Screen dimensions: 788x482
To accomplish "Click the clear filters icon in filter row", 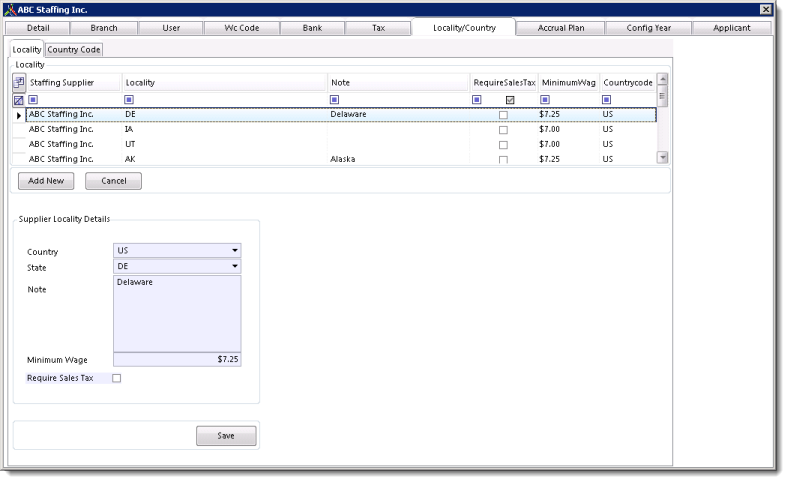I will pyautogui.click(x=19, y=100).
